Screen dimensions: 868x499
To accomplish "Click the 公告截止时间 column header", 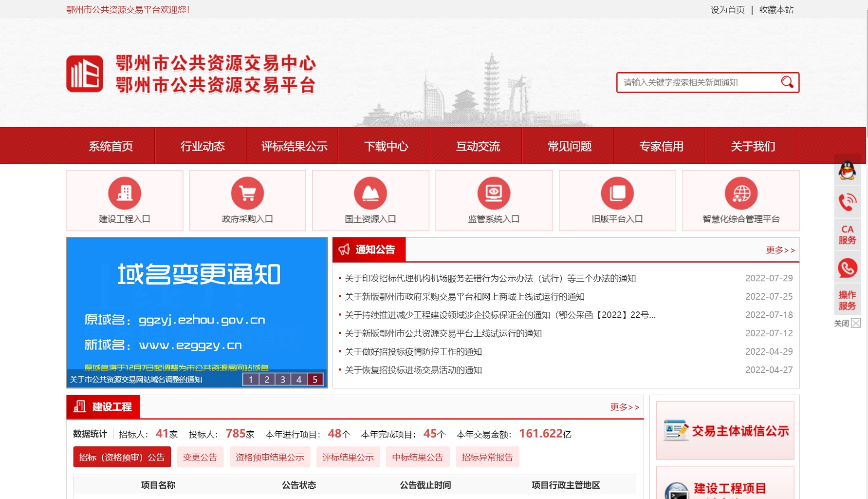I will coord(425,485).
